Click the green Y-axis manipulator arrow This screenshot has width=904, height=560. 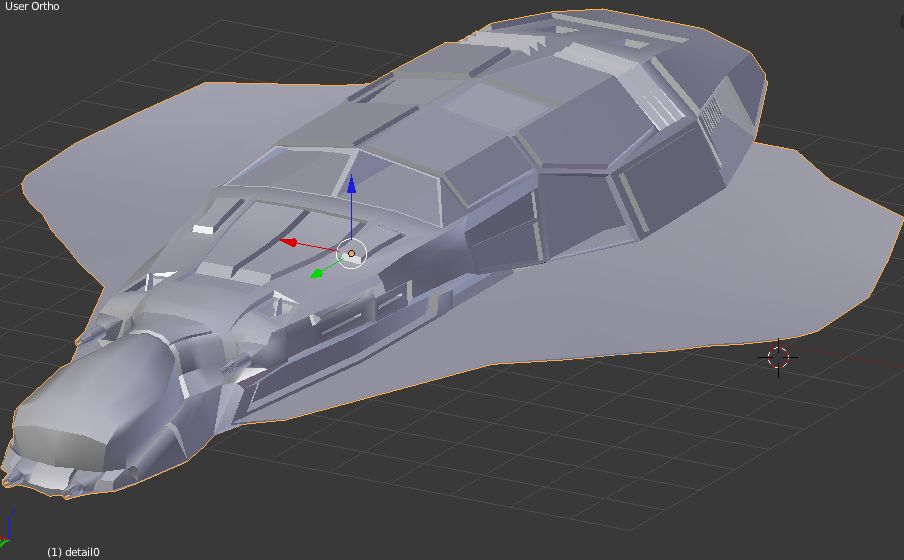pyautogui.click(x=317, y=273)
